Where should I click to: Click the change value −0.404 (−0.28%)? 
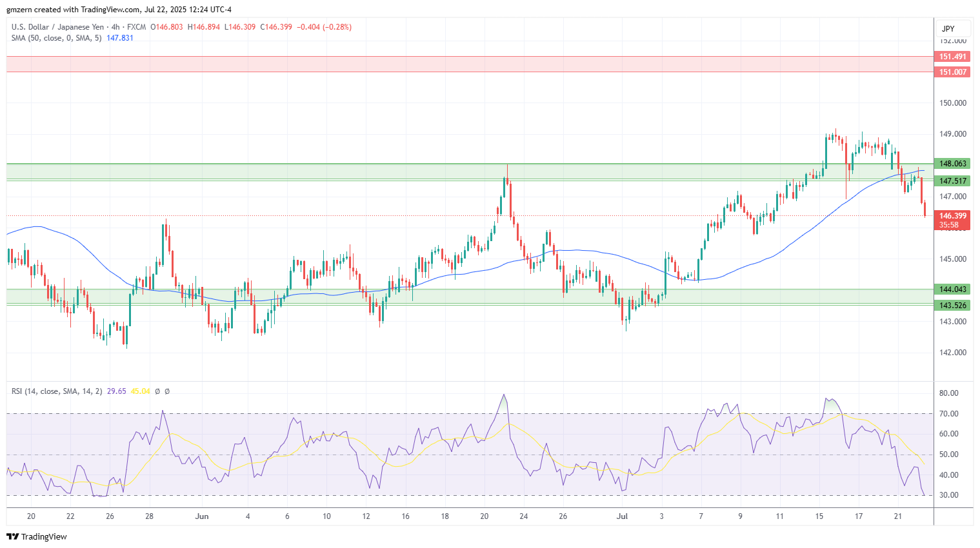click(x=324, y=27)
